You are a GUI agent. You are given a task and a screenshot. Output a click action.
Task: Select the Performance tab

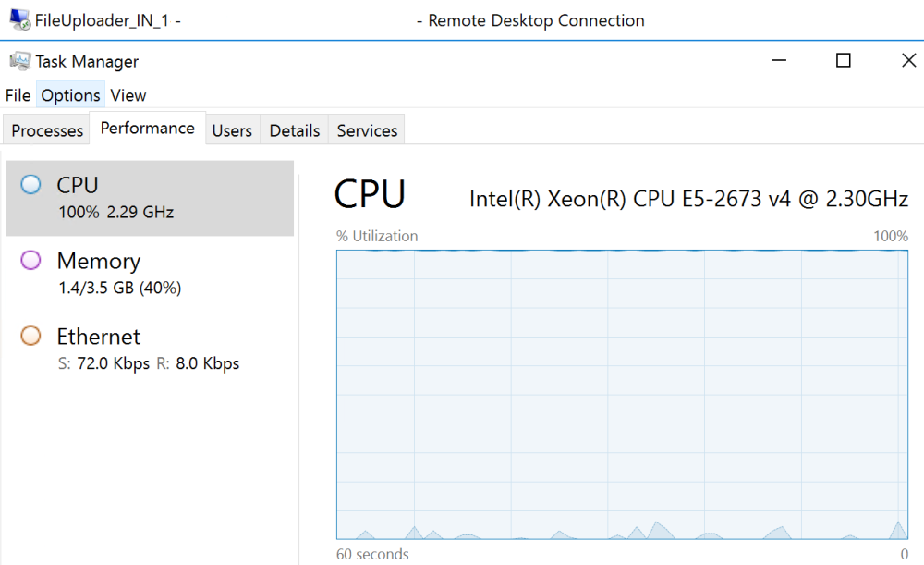pyautogui.click(x=148, y=128)
